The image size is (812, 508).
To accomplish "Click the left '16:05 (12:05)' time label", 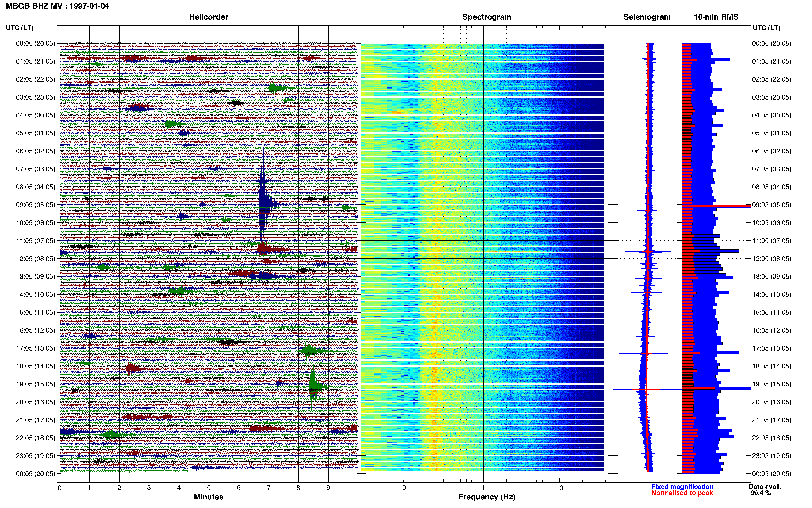I will pos(36,330).
